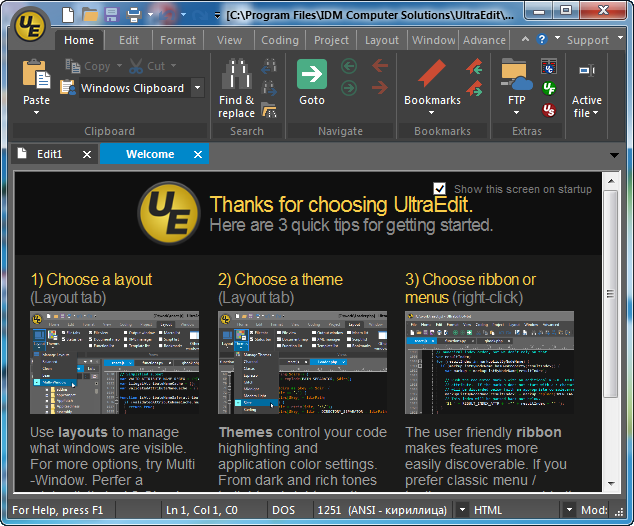Click the save icon in quick access toolbar

[x=111, y=15]
